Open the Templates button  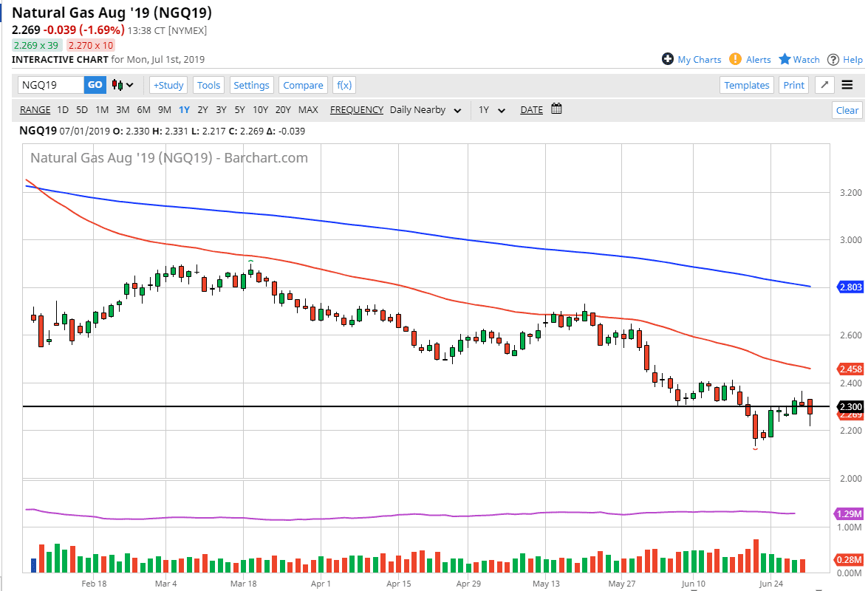tap(747, 85)
